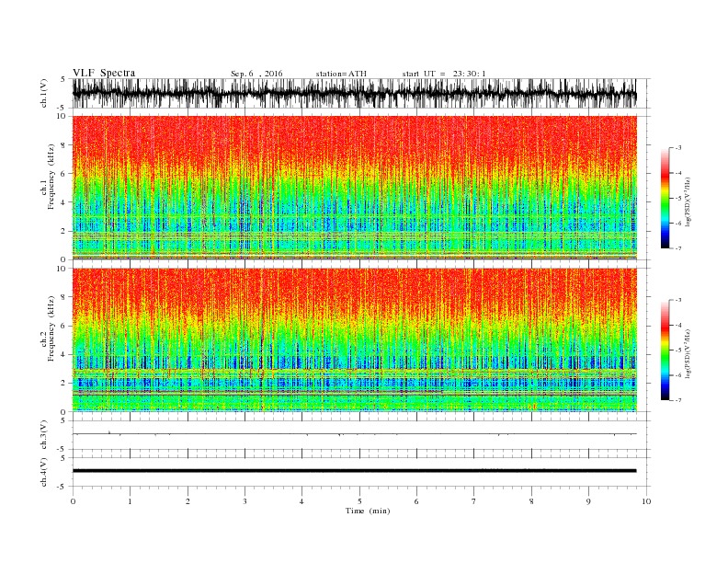Click the "ch.3(V)" axis label
Screen dimensions: 728x563
click(x=44, y=435)
